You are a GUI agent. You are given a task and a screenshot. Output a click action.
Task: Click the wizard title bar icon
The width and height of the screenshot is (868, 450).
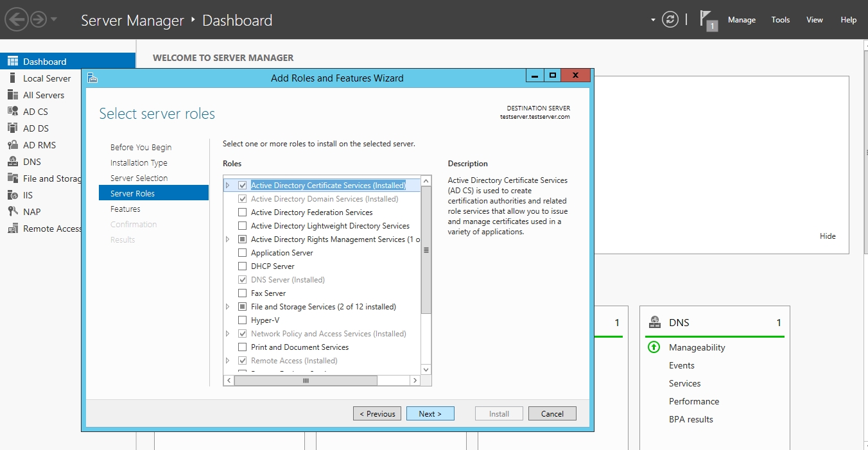pos(92,78)
